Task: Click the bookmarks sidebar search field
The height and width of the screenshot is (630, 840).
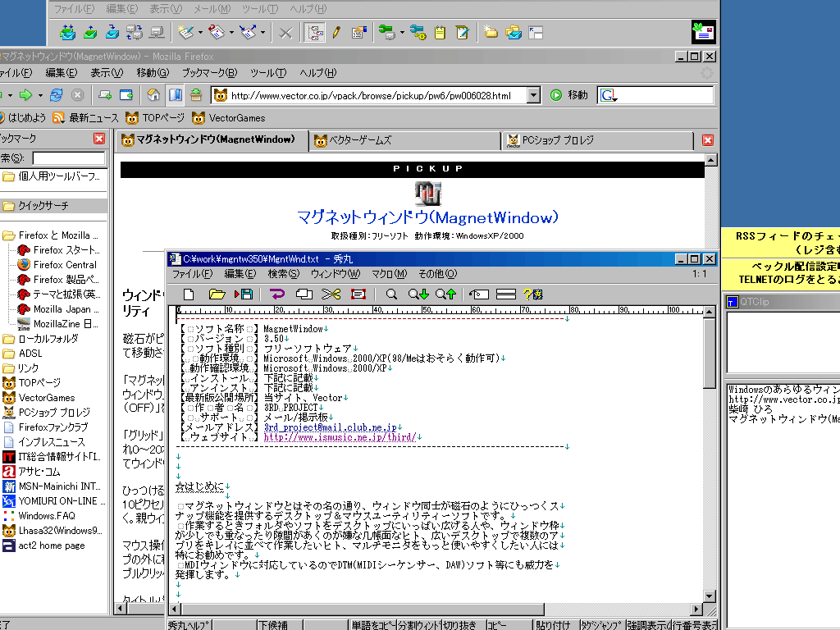Action: coord(69,158)
